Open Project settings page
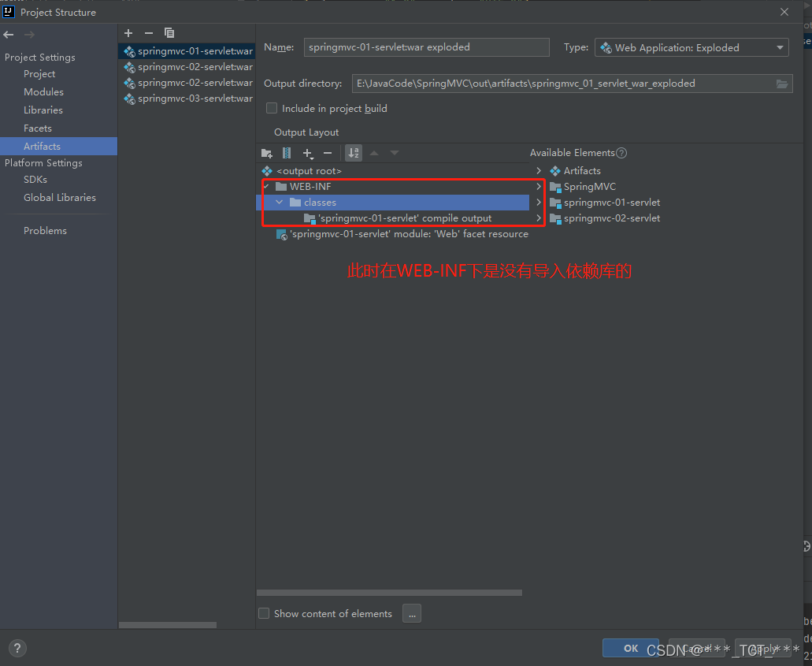This screenshot has height=666, width=812. click(39, 73)
